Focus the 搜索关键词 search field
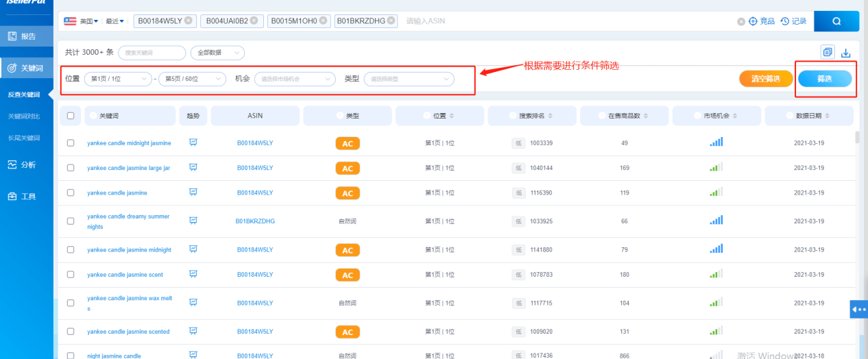 click(152, 52)
